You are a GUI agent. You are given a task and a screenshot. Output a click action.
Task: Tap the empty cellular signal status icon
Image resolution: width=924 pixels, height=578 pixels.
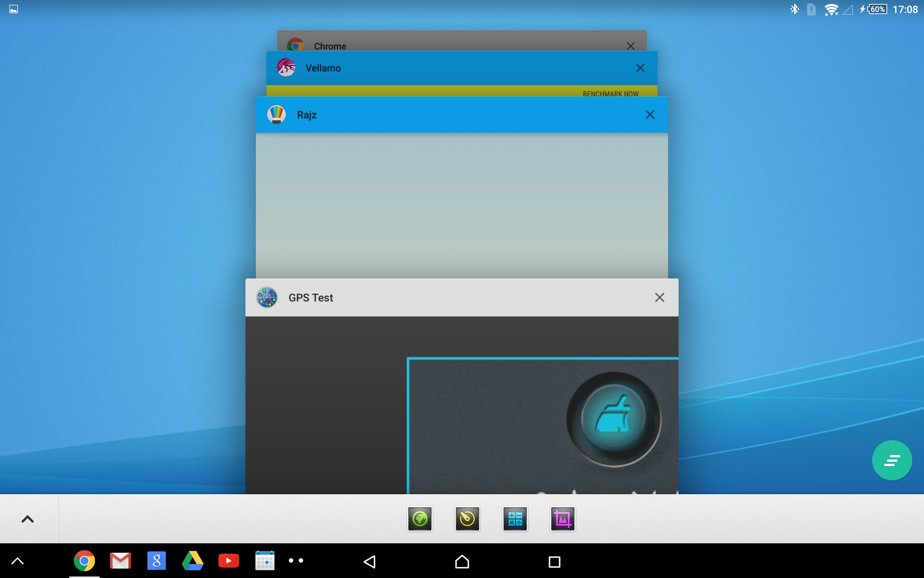click(x=847, y=9)
